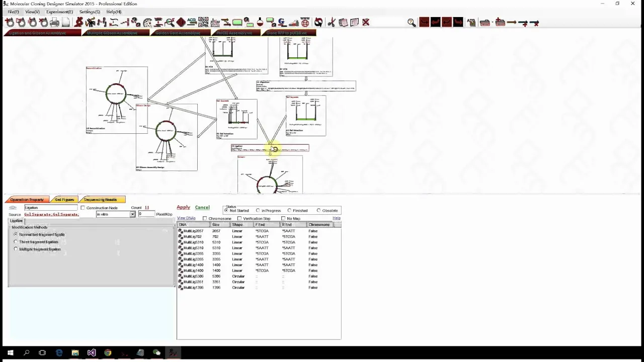Tick the No Map checkbox

pos(283,219)
